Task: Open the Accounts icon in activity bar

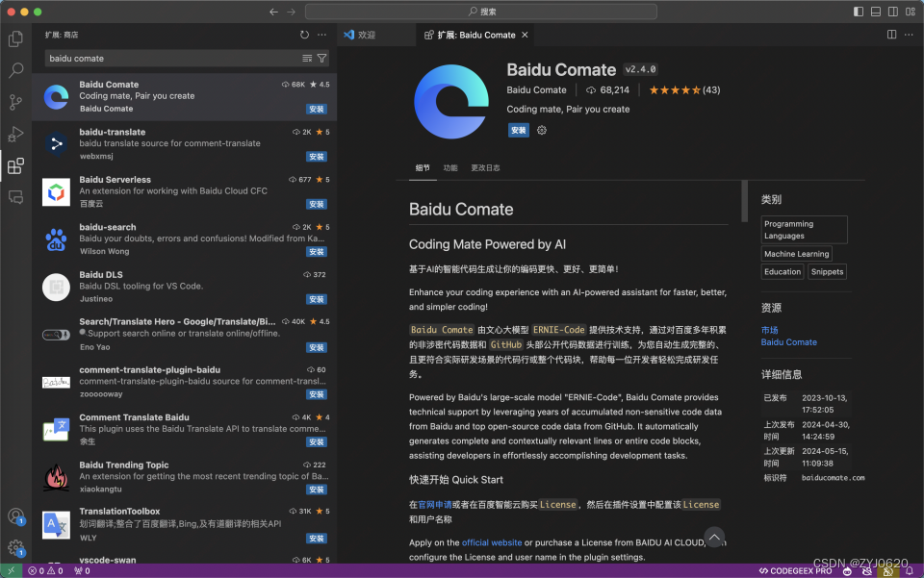Action: tap(16, 516)
